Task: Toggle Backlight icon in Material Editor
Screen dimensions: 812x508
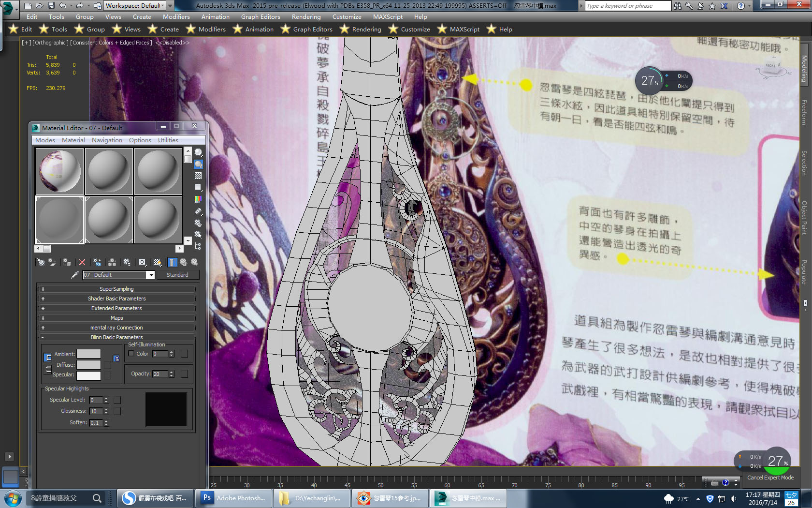Action: pos(198,164)
